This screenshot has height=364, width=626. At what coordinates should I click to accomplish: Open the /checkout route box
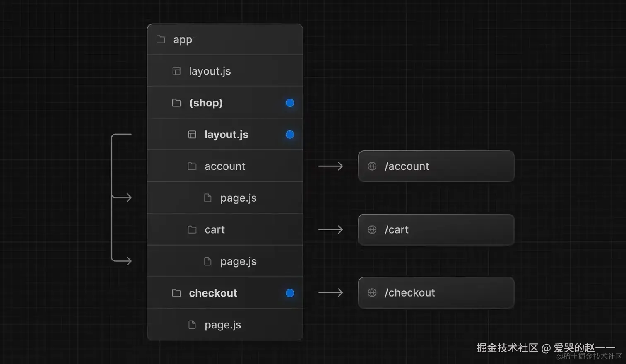436,293
